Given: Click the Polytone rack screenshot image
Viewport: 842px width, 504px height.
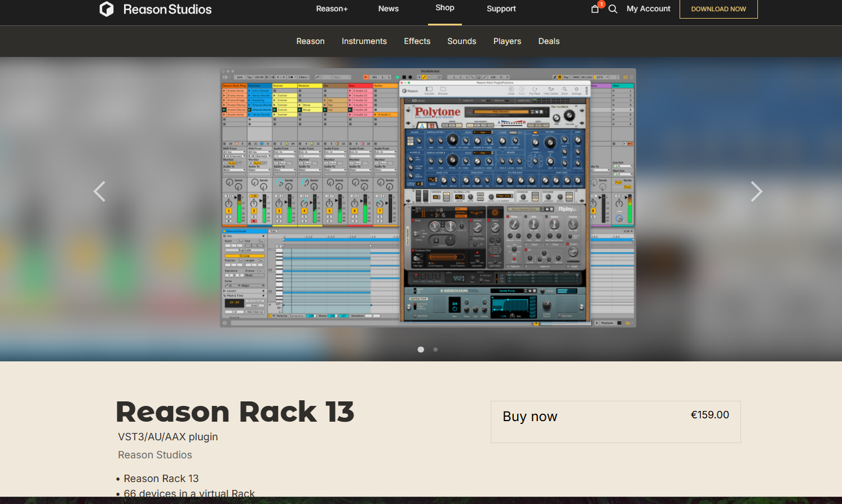Looking at the screenshot, I should pos(428,198).
